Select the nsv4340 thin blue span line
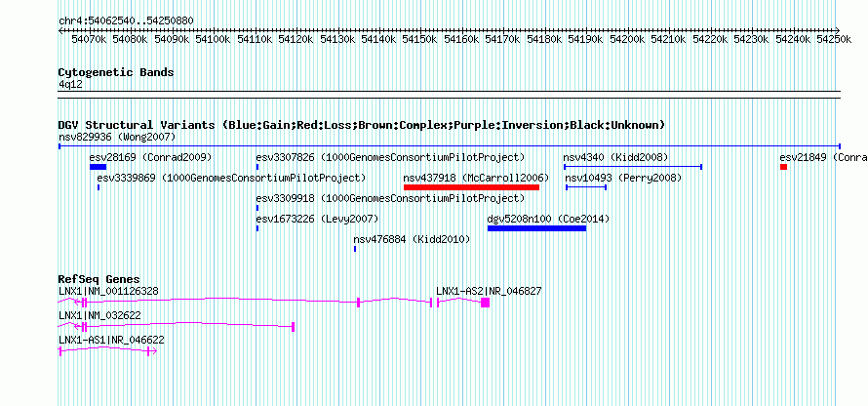The width and height of the screenshot is (868, 406). (x=633, y=167)
